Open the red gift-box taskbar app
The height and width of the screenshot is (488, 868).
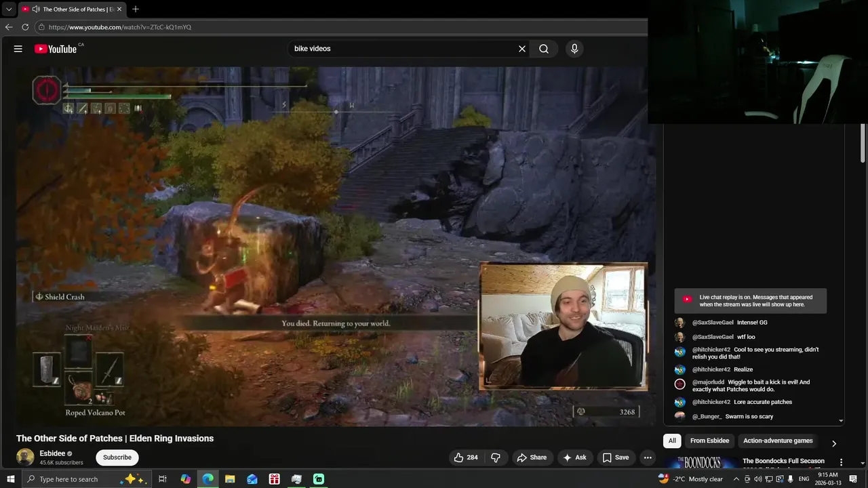[274, 479]
